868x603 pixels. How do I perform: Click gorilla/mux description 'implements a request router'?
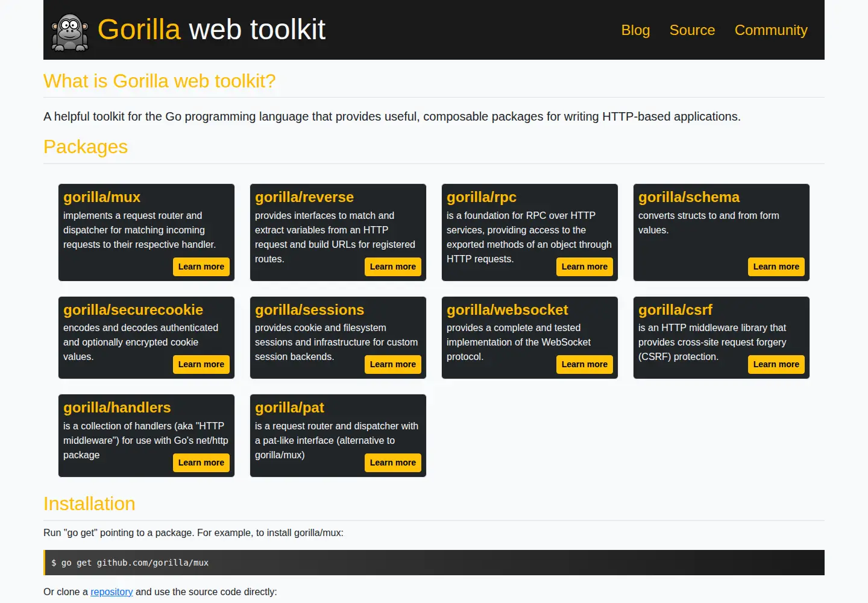pos(139,230)
